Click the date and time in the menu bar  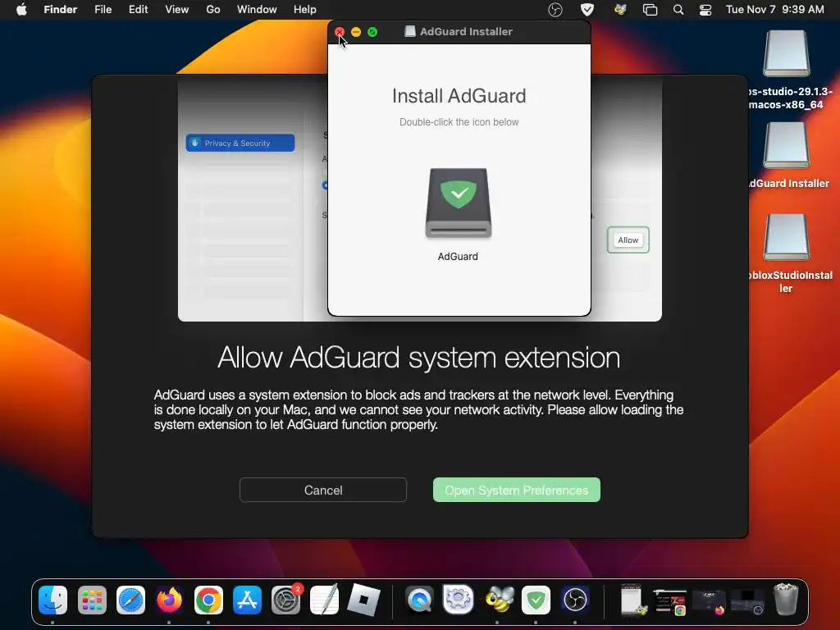coord(774,10)
